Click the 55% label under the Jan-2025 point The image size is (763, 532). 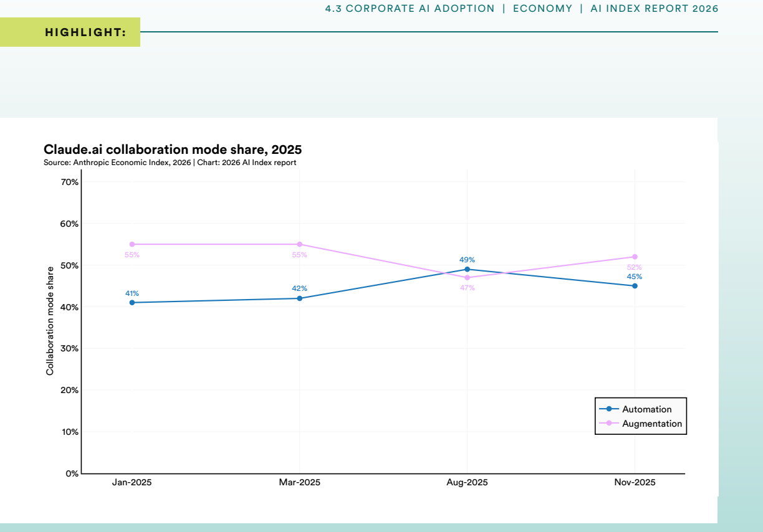[x=132, y=255]
